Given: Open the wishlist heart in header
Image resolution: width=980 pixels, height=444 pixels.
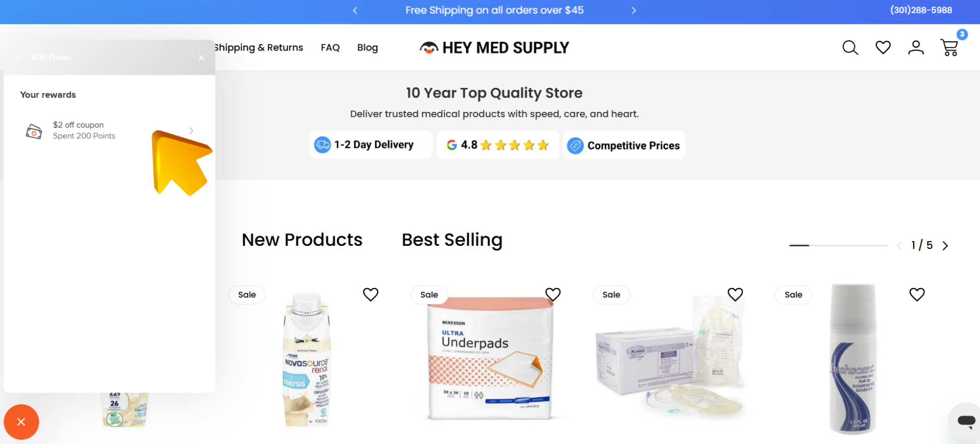Looking at the screenshot, I should 883,48.
